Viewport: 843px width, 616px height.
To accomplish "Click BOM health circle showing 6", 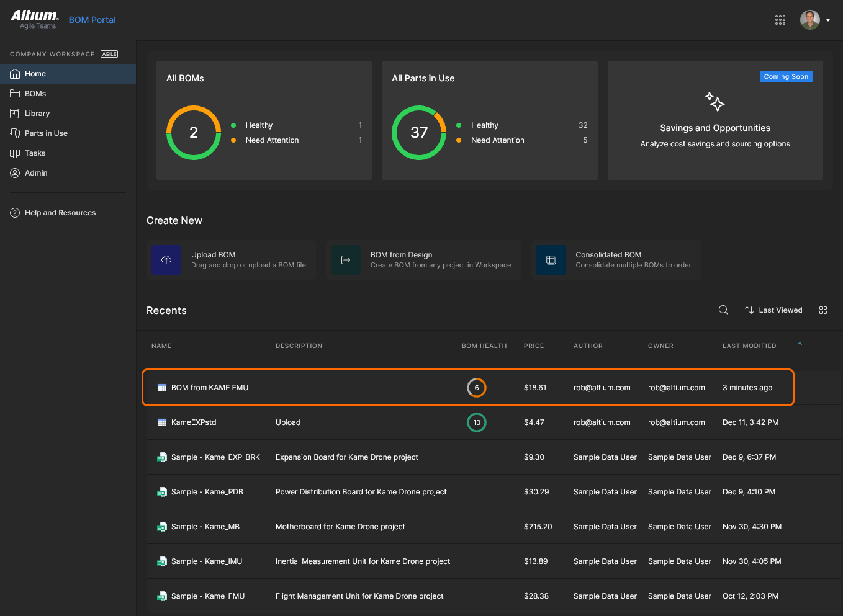I will click(x=477, y=388).
